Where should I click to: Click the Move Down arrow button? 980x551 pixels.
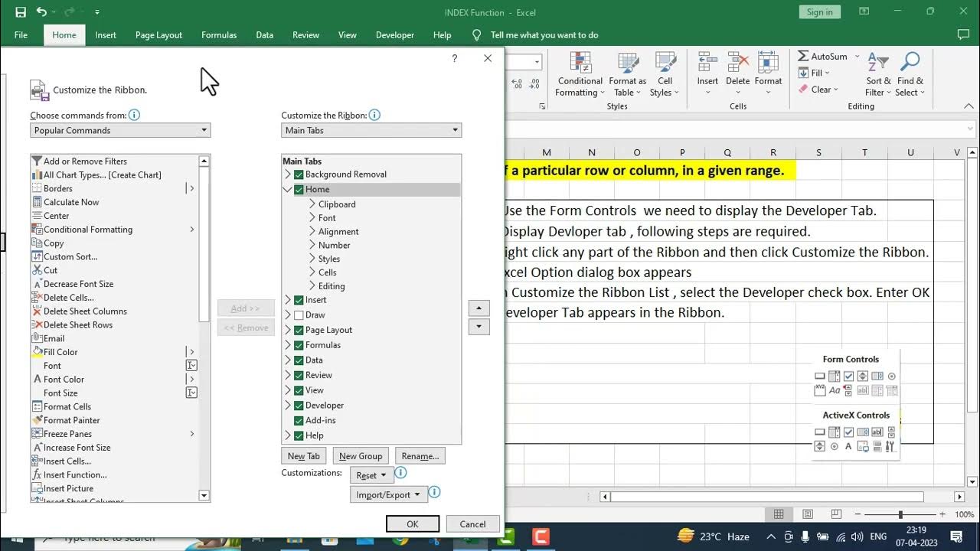click(479, 327)
